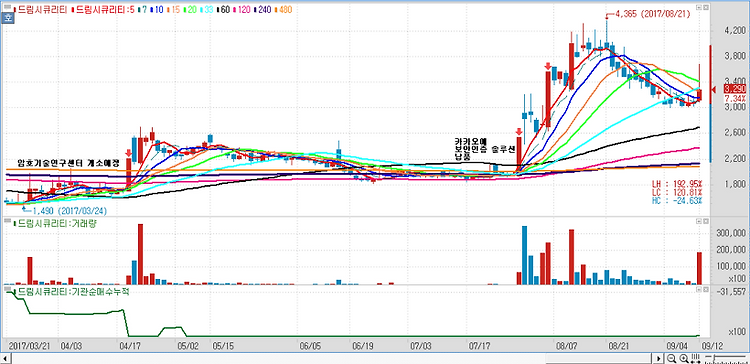The height and width of the screenshot is (364, 750).
Task: Zoom in the chart with the plus magnifier
Action: [684, 358]
